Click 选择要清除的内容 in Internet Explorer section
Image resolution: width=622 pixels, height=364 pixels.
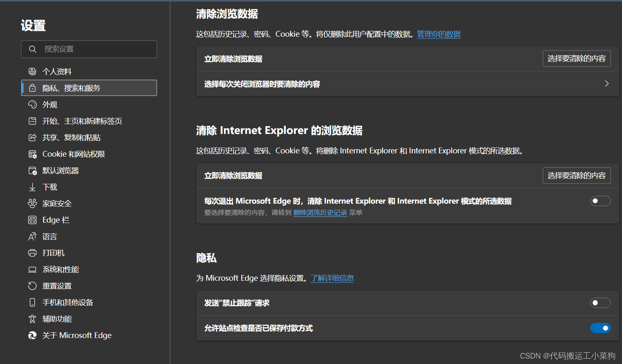[577, 175]
